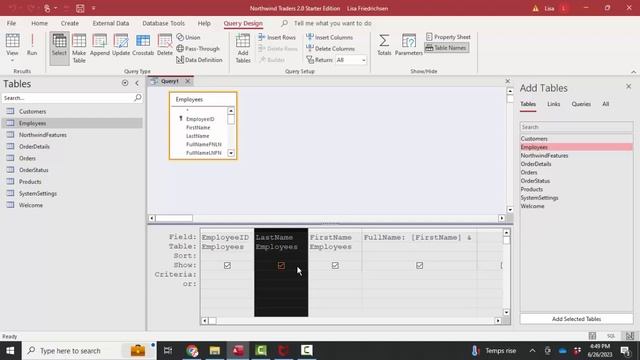Select Products in Add Tables list
Screen dimensions: 640x360
pyautogui.click(x=531, y=189)
